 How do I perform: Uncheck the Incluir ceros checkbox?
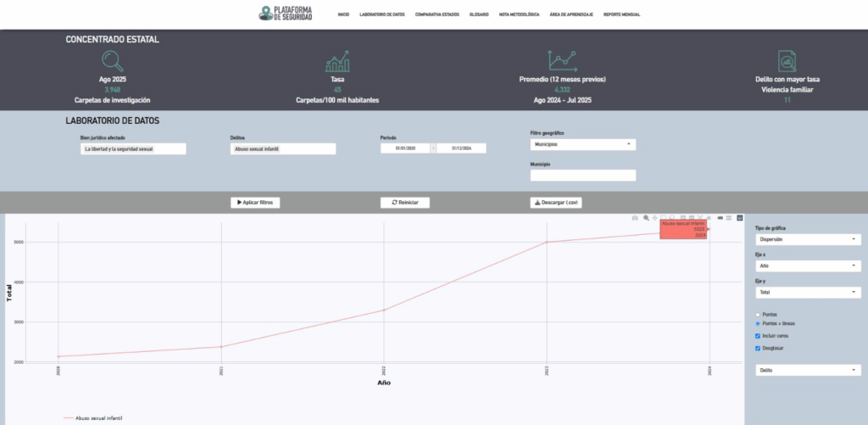click(x=758, y=336)
